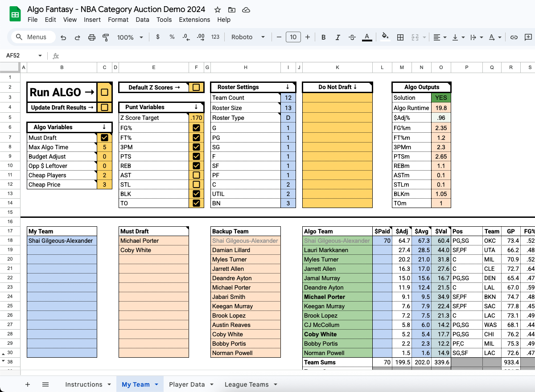Format as currency with dollar icon
This screenshot has height=392, width=535.
tap(158, 37)
